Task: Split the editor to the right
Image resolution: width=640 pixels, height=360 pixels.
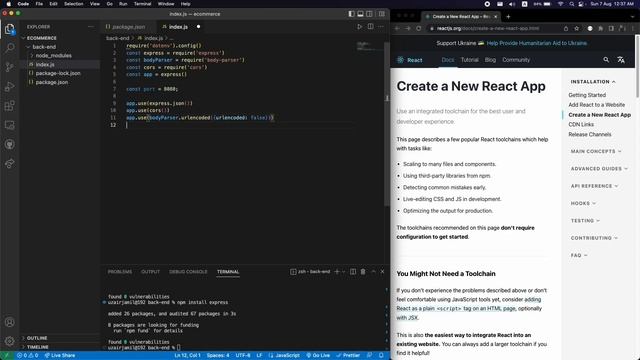Action: [x=371, y=27]
